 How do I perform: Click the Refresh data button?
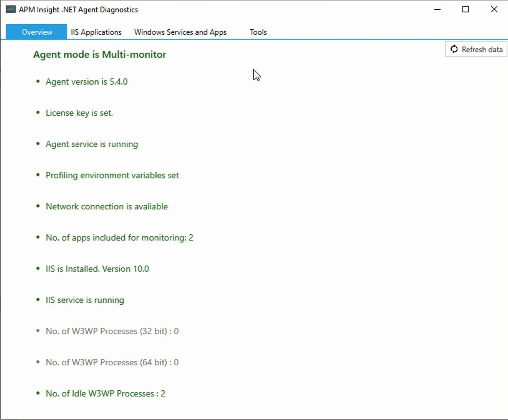point(476,49)
